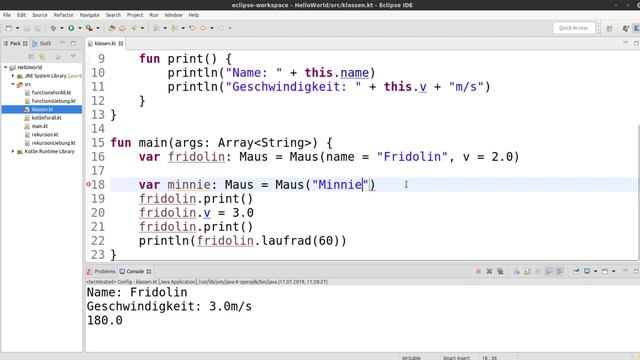Screen dimensions: 640x360
Task: Open the Debug dropdown arrow
Action: [x=62, y=28]
